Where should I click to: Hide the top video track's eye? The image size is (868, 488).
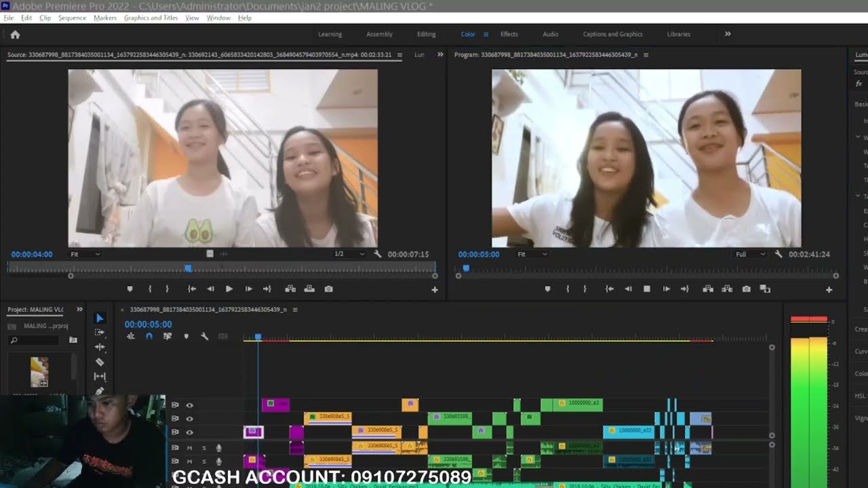(x=189, y=405)
